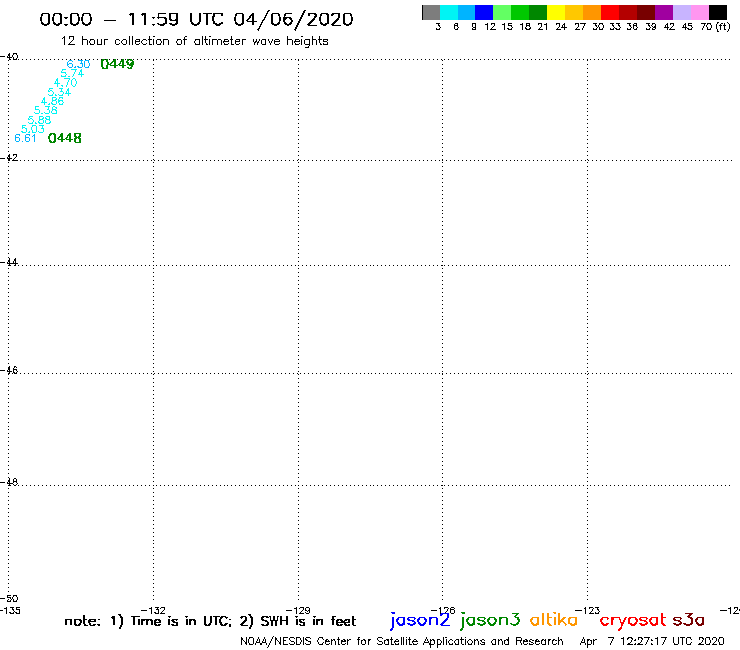Click the s3a satellite legend label
This screenshot has height=650, width=740.
click(689, 620)
